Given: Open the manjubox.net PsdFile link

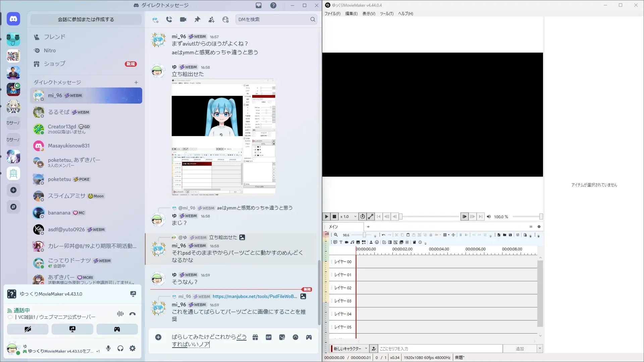Looking at the screenshot, I should click(x=255, y=296).
